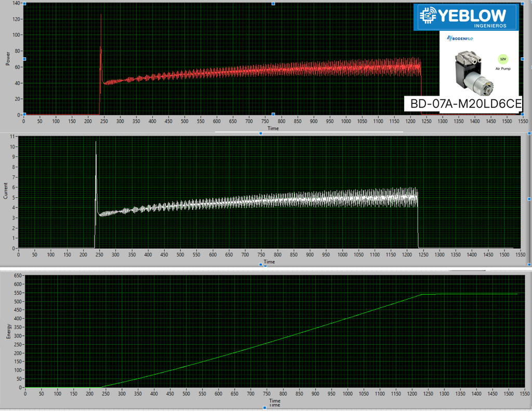
Task: Select the Time label under Current graph
Action: (x=270, y=262)
